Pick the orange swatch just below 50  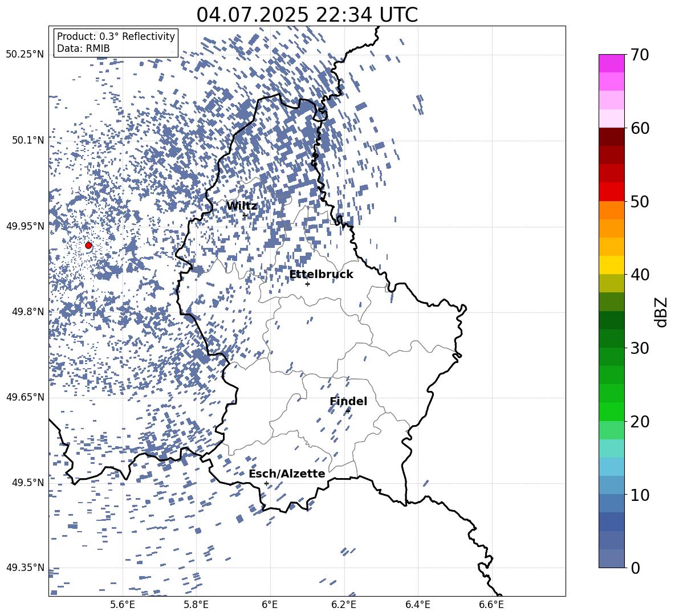click(612, 210)
